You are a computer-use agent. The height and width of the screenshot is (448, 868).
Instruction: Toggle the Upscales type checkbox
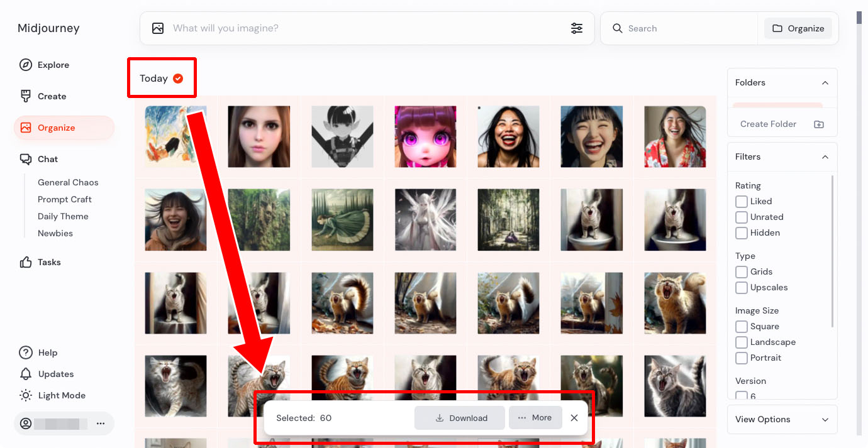pyautogui.click(x=742, y=288)
